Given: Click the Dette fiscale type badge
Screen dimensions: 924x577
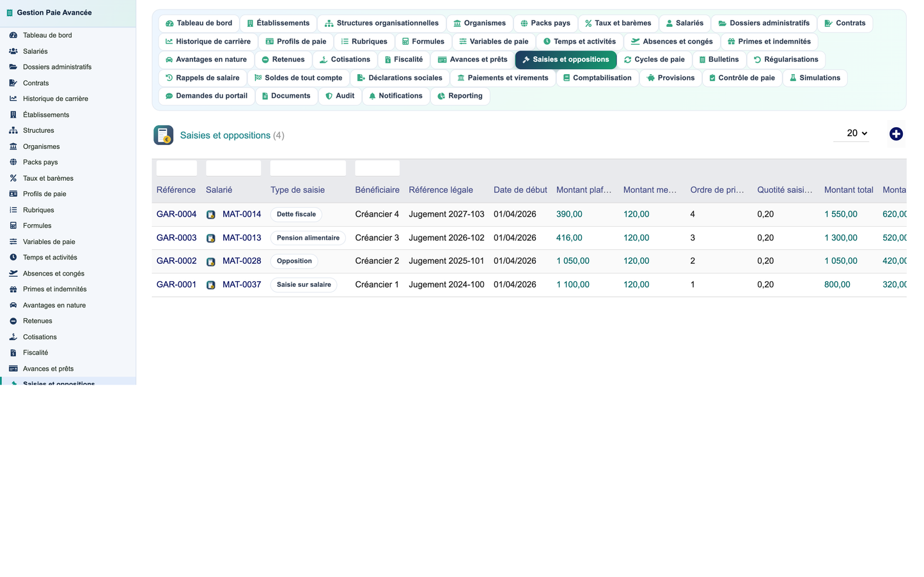Looking at the screenshot, I should pyautogui.click(x=296, y=215).
